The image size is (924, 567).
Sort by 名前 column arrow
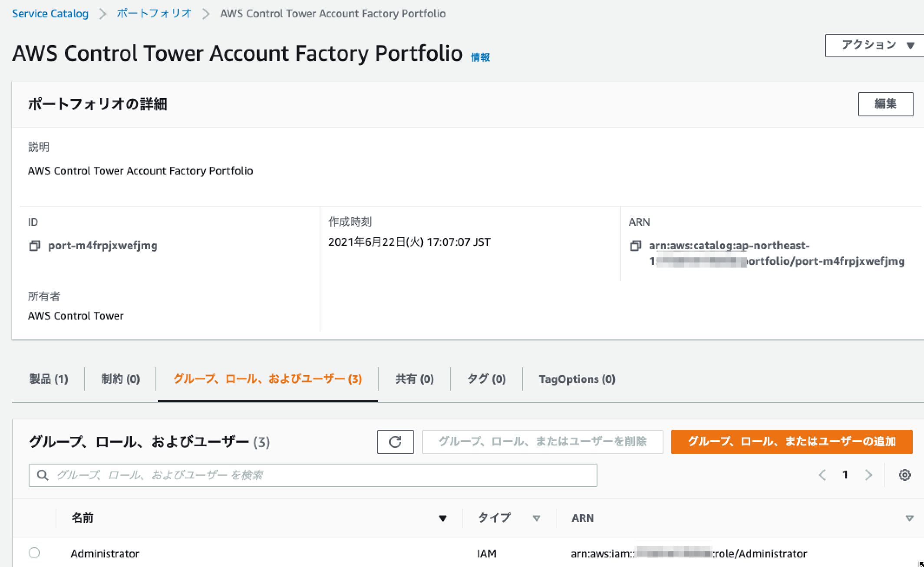[442, 518]
